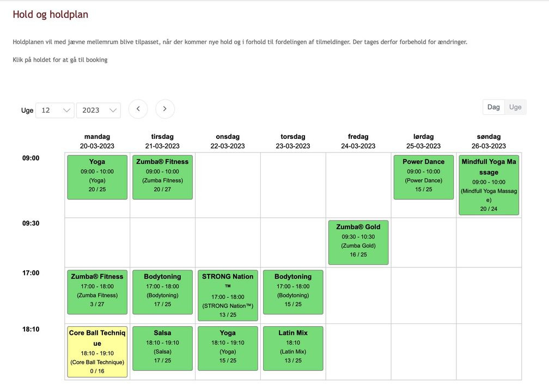The height and width of the screenshot is (392, 549).
Task: Click the yellow Core Ball Technique class
Action: 97,352
